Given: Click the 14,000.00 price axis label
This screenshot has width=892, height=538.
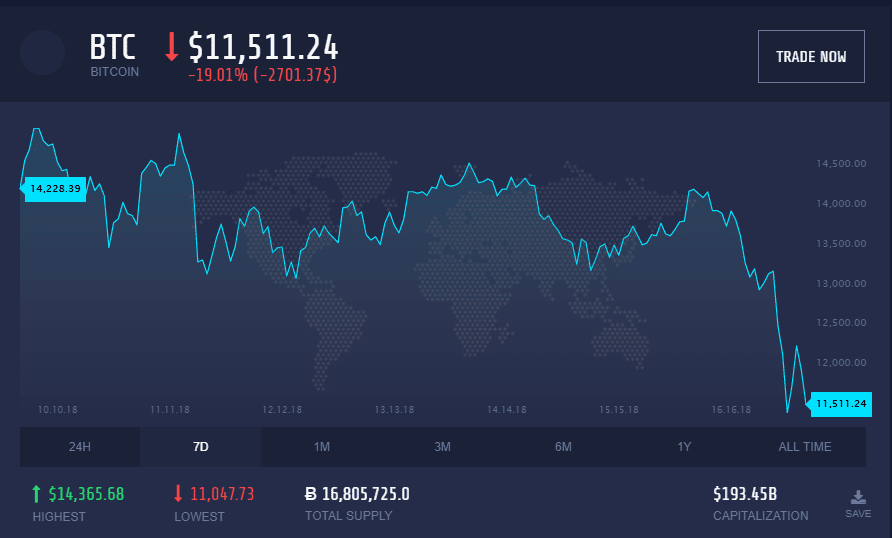Looking at the screenshot, I should tap(841, 204).
